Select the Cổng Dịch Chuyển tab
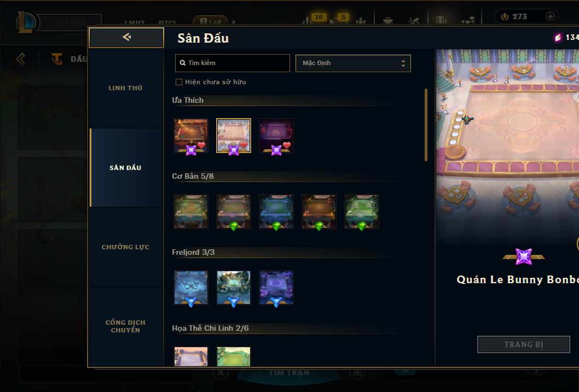This screenshot has width=579, height=392. (125, 326)
